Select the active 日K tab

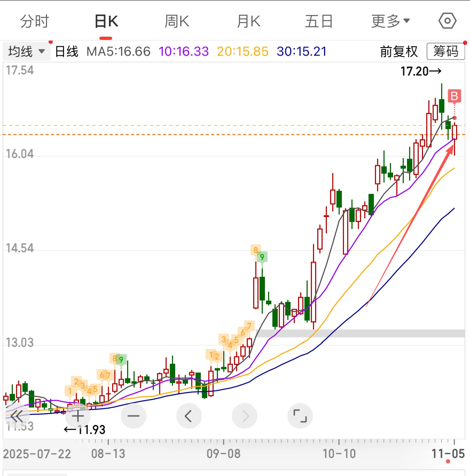(106, 21)
